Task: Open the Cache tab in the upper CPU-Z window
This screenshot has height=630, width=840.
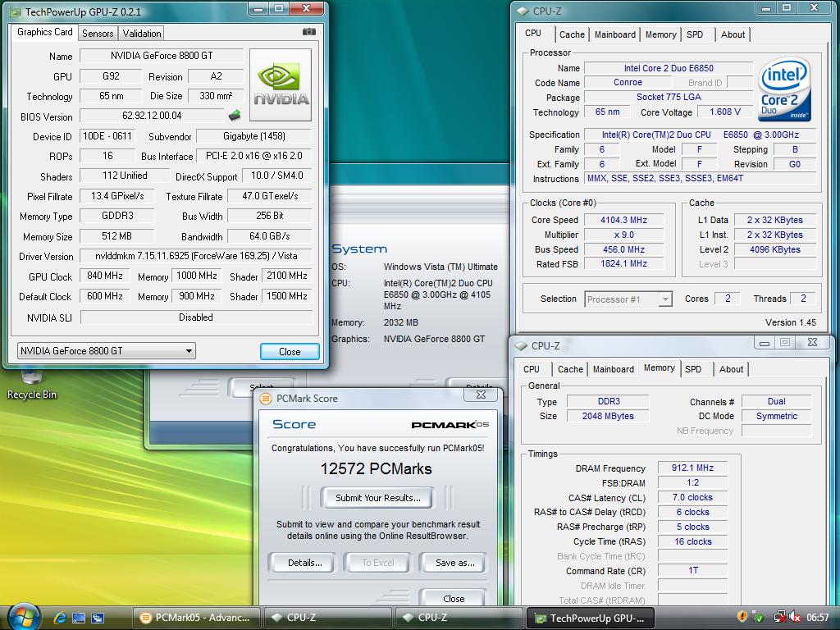Action: click(x=572, y=34)
